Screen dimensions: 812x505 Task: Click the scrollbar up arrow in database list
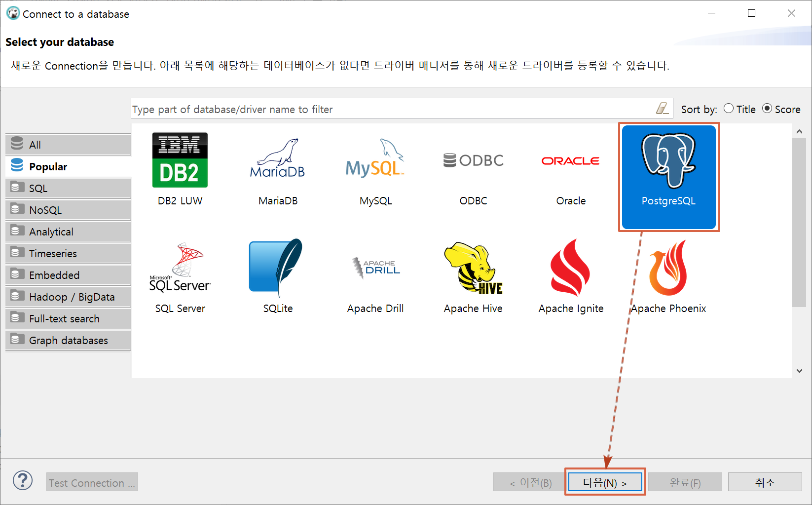point(799,131)
